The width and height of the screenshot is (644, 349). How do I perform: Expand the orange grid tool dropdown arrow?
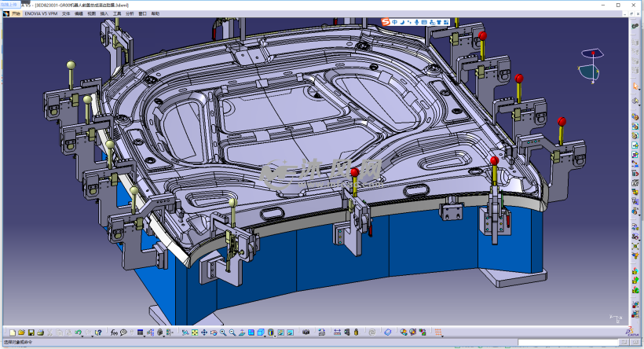point(442,336)
